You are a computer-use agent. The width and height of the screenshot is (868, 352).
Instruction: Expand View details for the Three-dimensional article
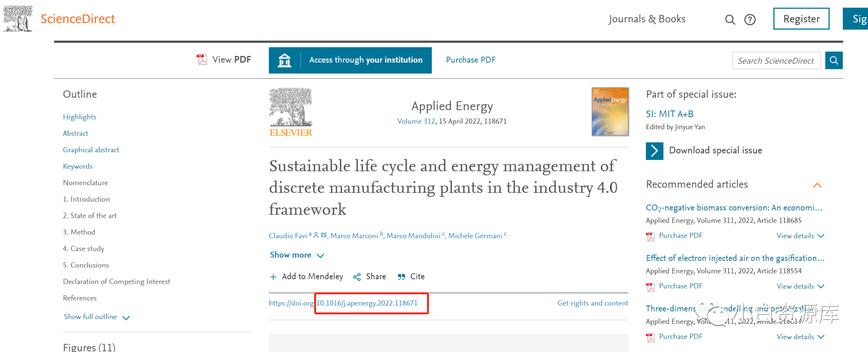(800, 337)
